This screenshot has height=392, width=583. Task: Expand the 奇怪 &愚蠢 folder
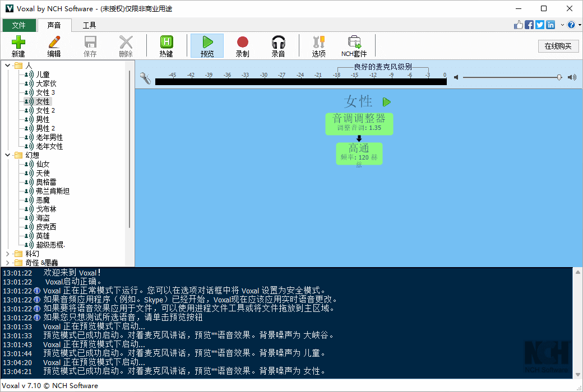(7, 263)
